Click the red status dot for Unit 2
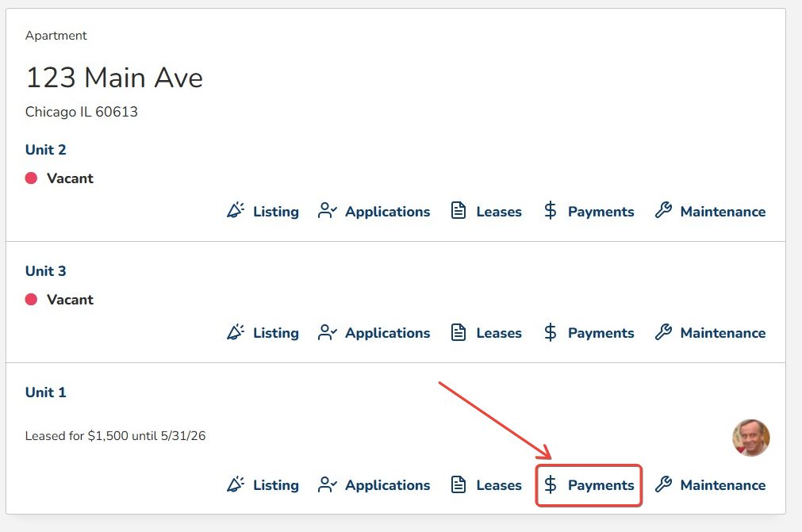802x532 pixels. pyautogui.click(x=31, y=178)
